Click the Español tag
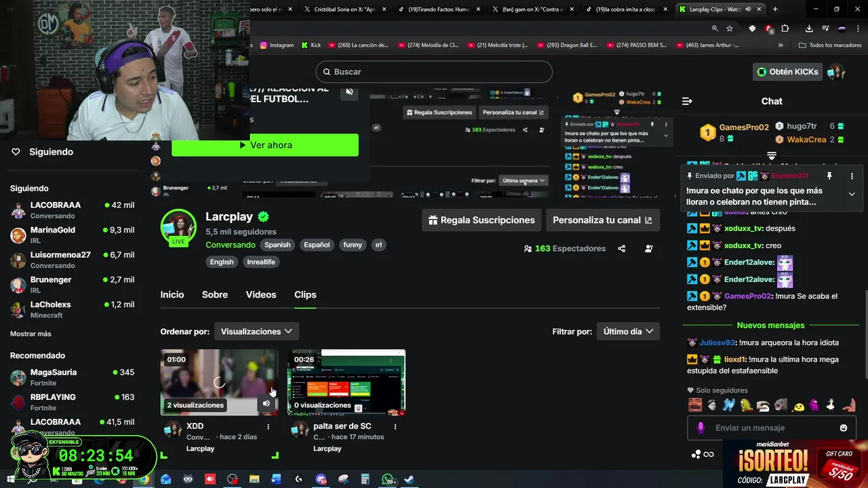Image resolution: width=868 pixels, height=488 pixels. tap(317, 245)
